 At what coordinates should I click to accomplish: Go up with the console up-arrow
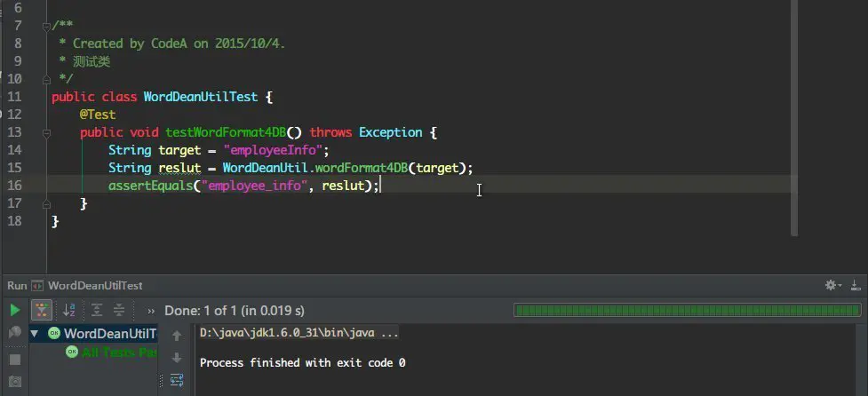tap(177, 336)
